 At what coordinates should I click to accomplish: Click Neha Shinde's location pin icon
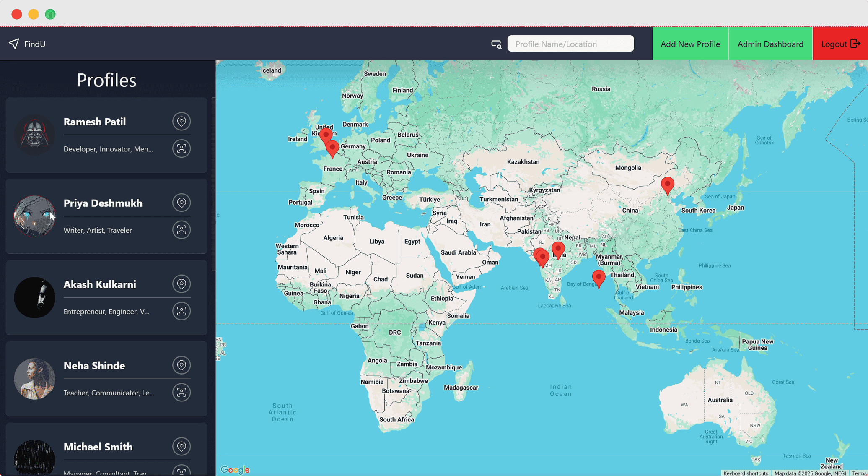coord(181,365)
